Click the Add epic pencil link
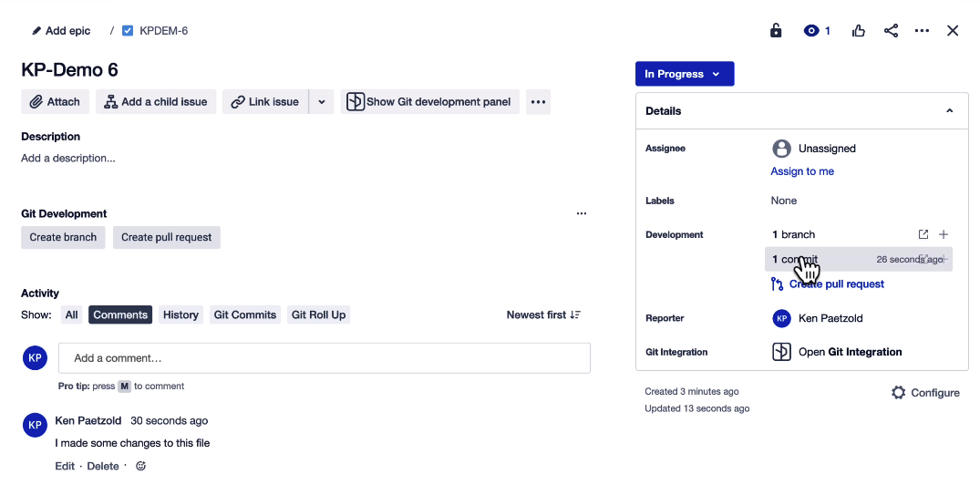Image resolution: width=980 pixels, height=495 pixels. (61, 31)
